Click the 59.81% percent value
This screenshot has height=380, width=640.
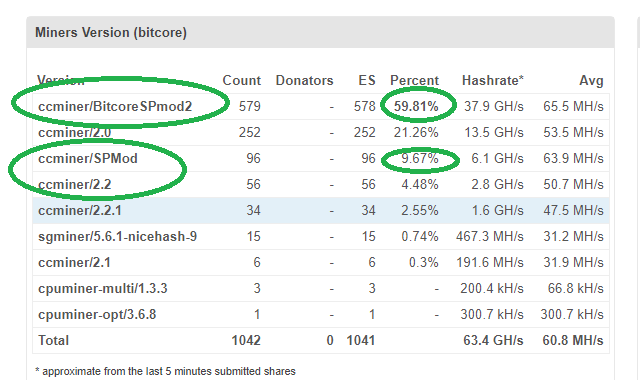416,107
